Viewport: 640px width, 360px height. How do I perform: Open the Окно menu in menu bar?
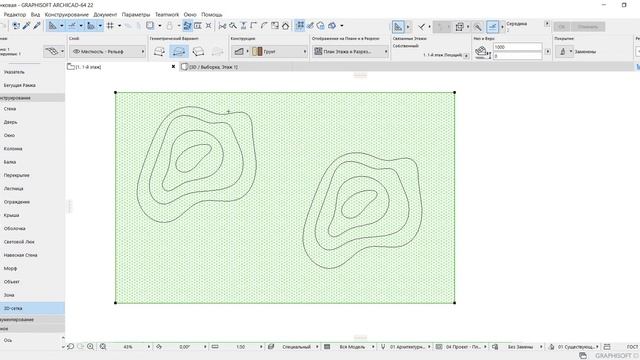click(190, 15)
